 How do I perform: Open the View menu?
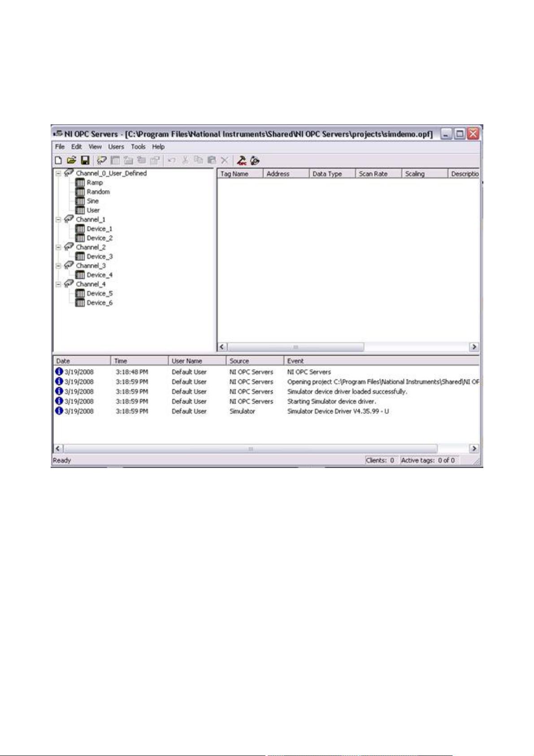pos(95,147)
